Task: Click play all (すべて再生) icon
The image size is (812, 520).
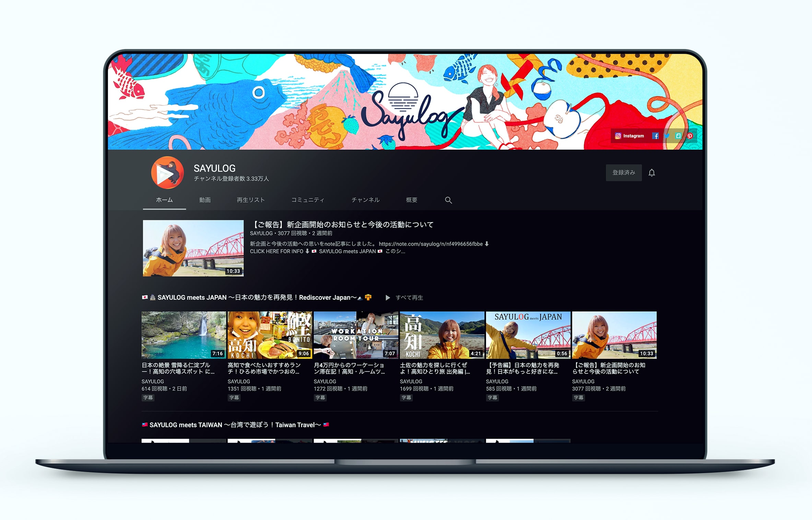Action: pyautogui.click(x=388, y=298)
